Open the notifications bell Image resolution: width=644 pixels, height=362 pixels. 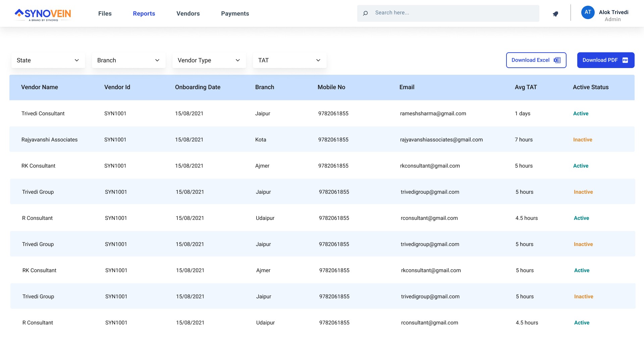coord(555,14)
